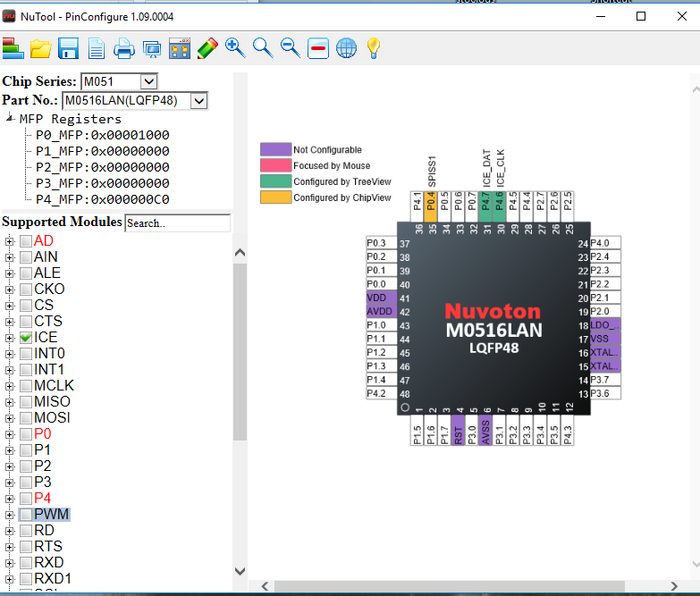Open the Part No. dropdown

tap(199, 101)
